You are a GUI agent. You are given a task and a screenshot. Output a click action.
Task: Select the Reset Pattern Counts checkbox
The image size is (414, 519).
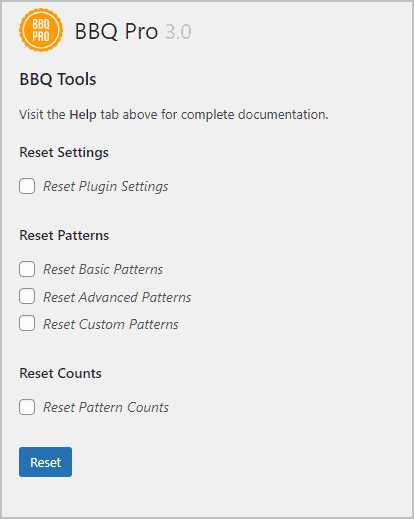[x=27, y=407]
